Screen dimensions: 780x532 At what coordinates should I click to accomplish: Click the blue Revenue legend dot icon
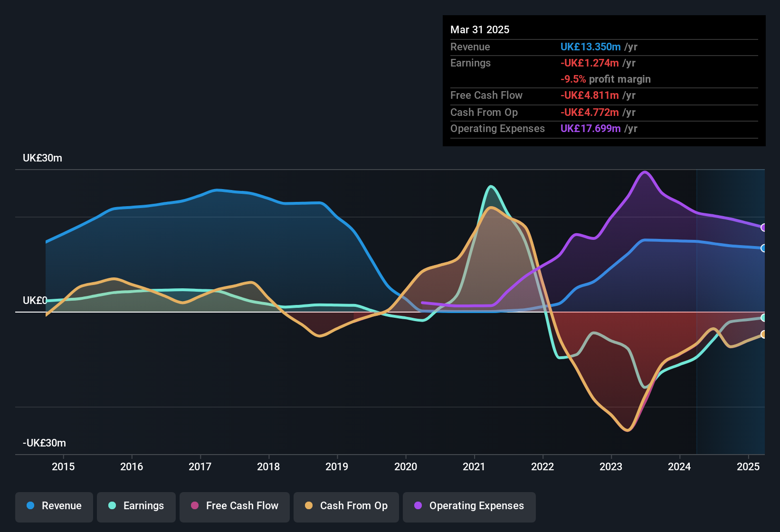coord(30,506)
